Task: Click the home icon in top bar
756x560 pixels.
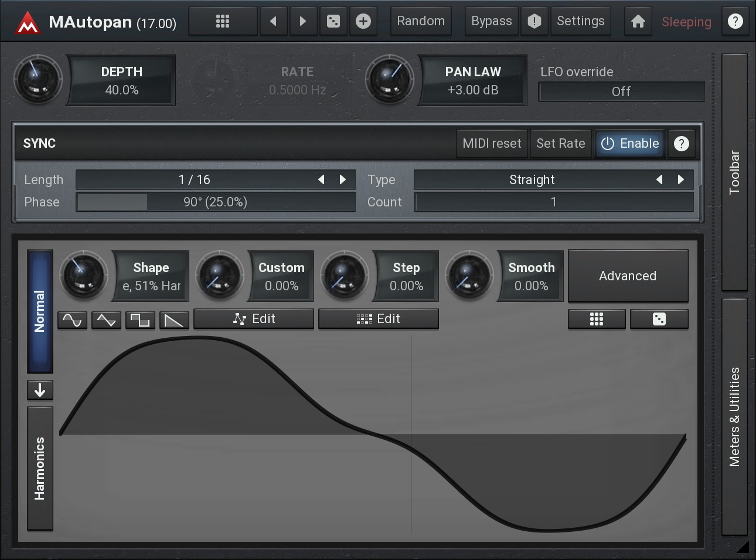Action: click(x=638, y=22)
